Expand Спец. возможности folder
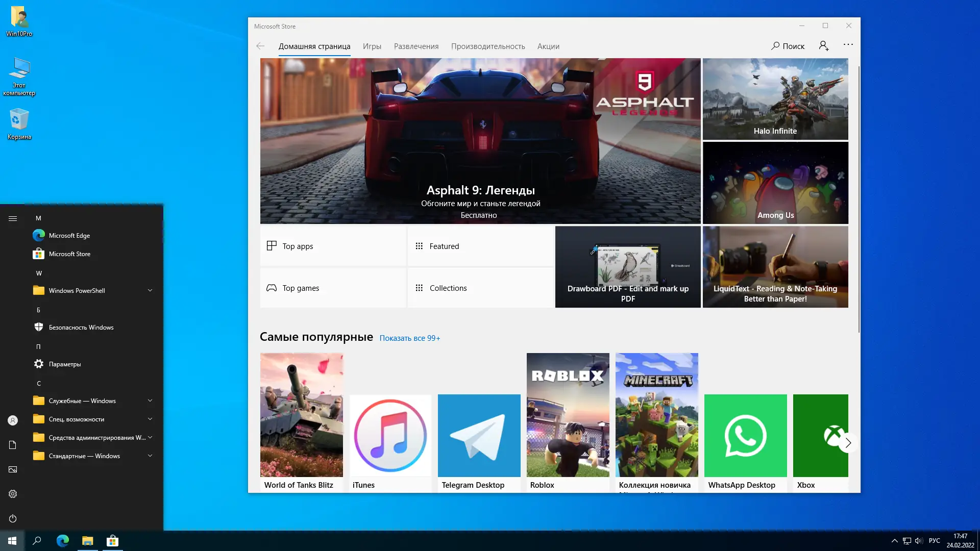This screenshot has height=551, width=980. coord(150,419)
